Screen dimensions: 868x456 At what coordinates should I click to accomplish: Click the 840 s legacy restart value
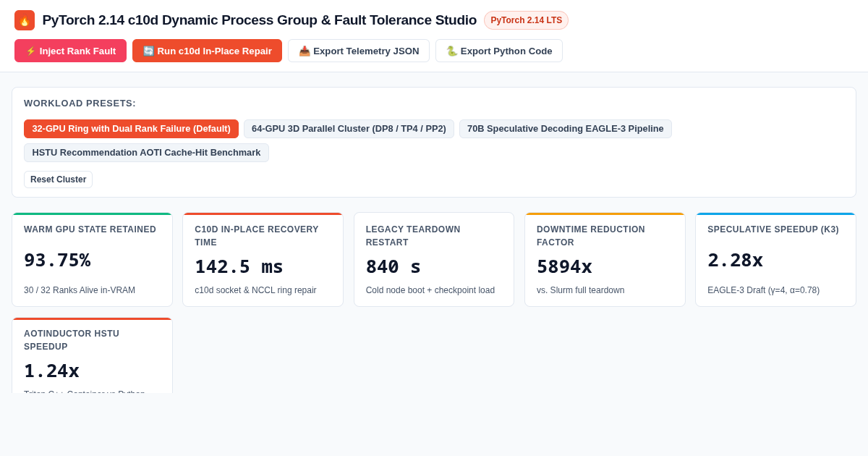point(393,266)
